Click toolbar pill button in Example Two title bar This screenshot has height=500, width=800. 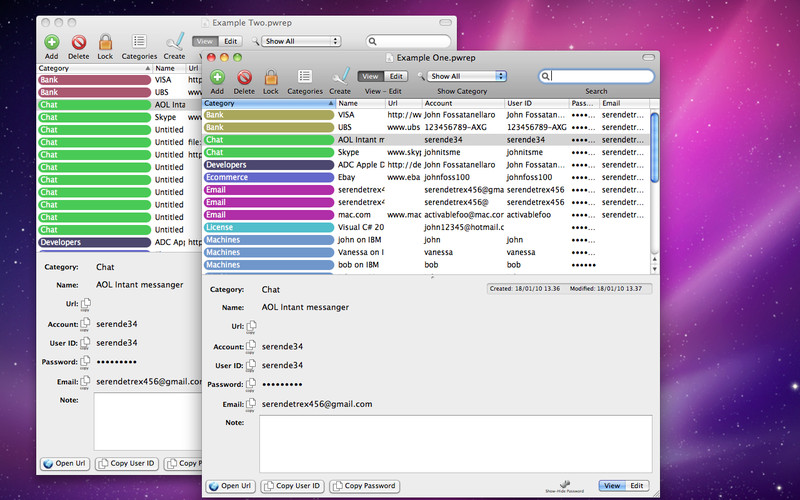pyautogui.click(x=445, y=22)
